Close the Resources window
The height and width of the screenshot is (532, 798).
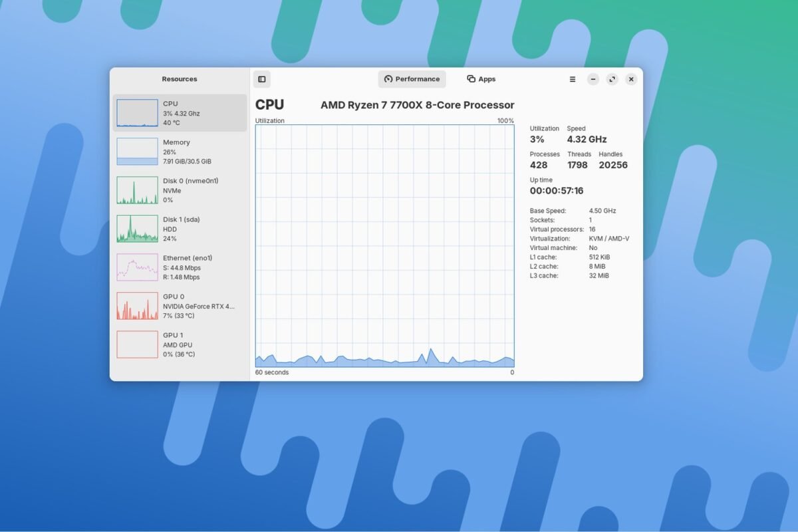click(x=631, y=79)
